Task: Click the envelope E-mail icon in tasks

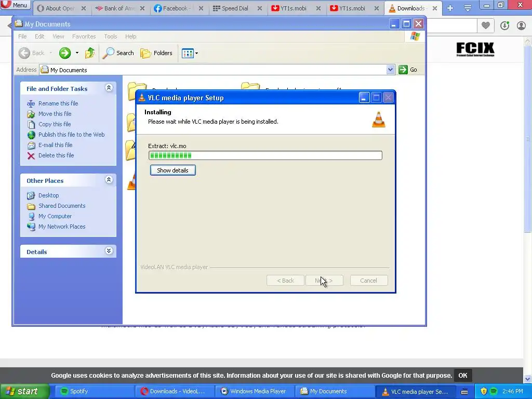Action: [31, 145]
